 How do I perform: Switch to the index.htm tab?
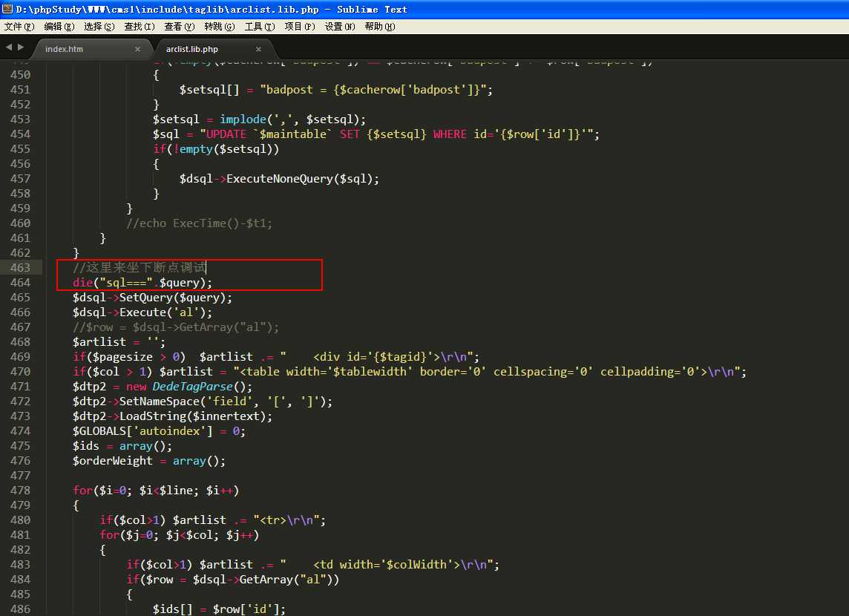pyautogui.click(x=64, y=49)
